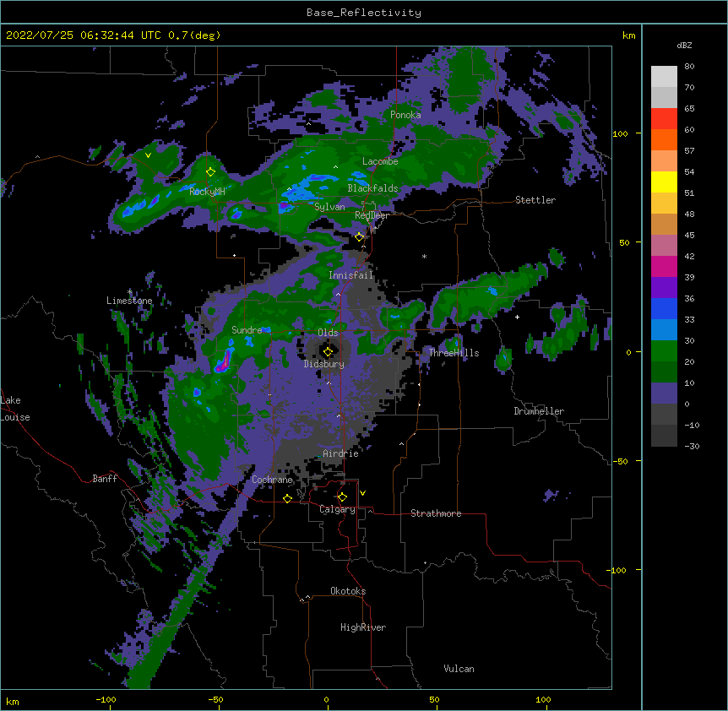
Task: Click the Didsbury town label
Action: pos(323,364)
